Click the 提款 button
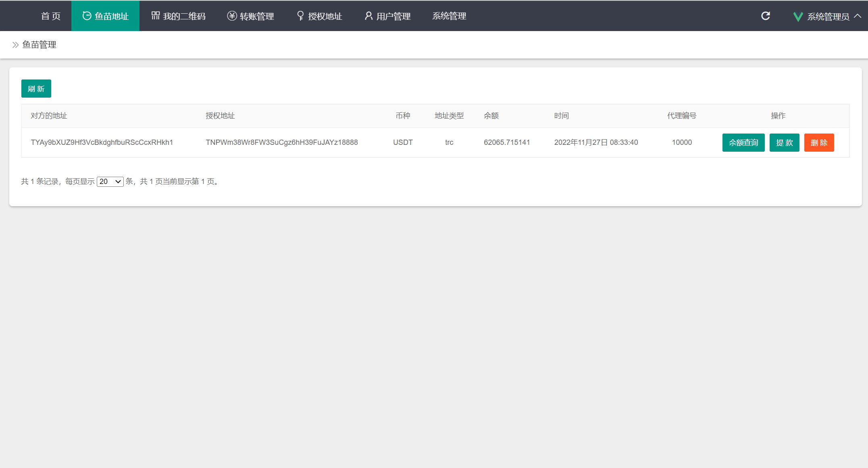Image resolution: width=868 pixels, height=468 pixels. 785,142
